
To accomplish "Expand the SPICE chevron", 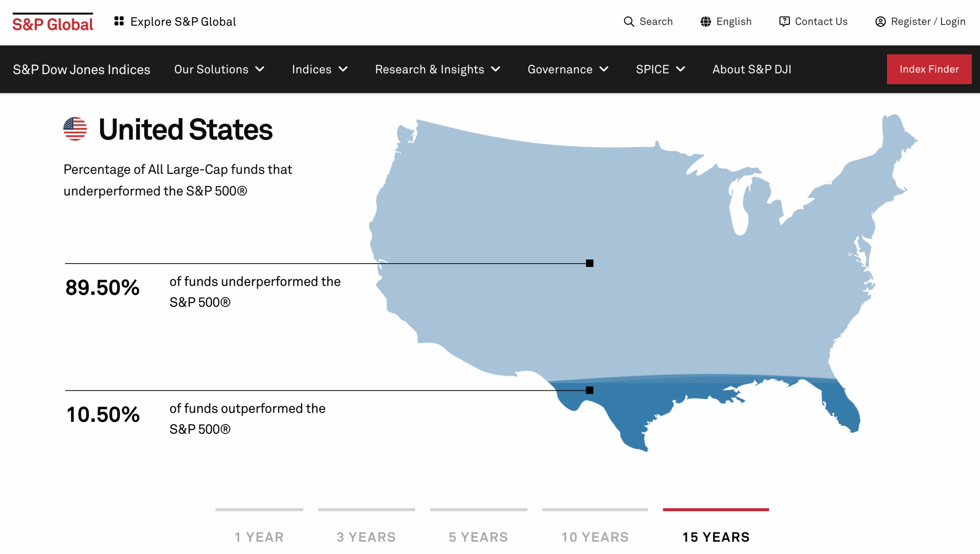I will click(x=681, y=69).
